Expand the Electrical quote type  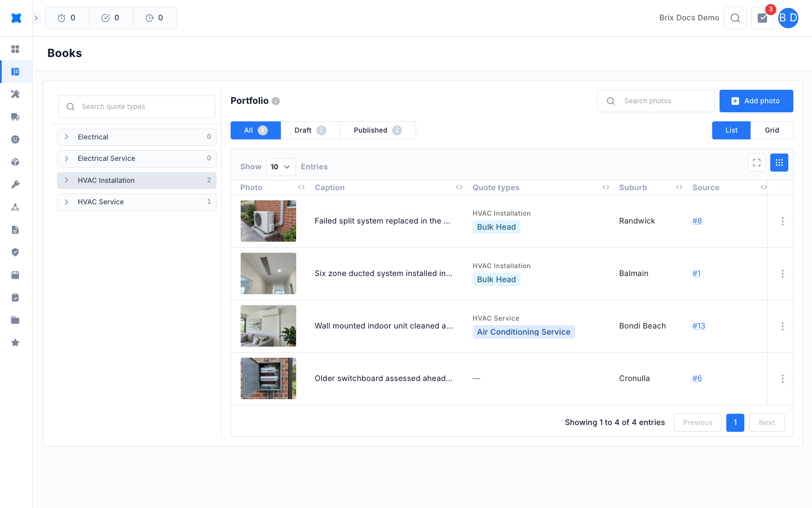point(67,137)
